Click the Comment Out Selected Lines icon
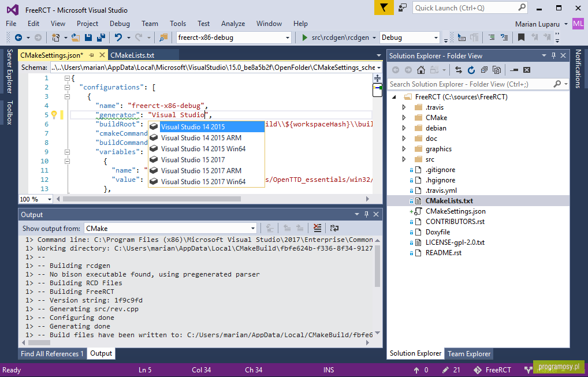Image resolution: width=588 pixels, height=377 pixels. point(492,38)
